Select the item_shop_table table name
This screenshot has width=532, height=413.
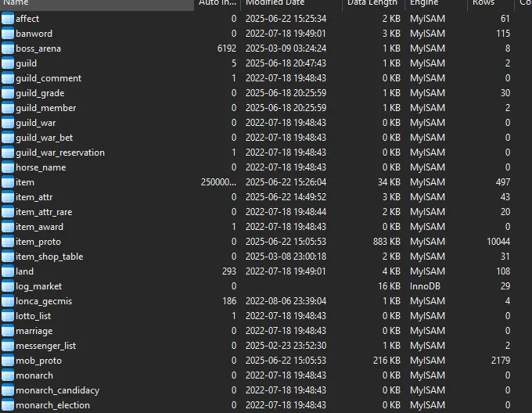tap(49, 257)
